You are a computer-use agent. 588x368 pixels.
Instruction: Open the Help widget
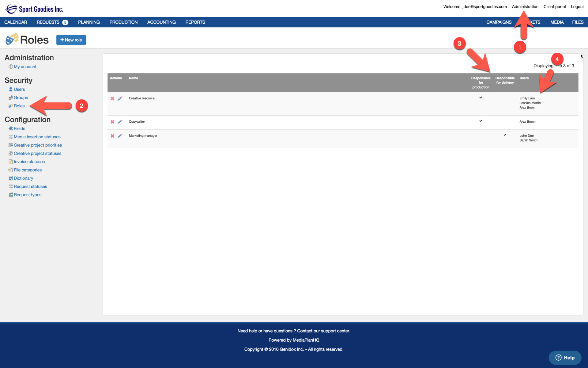pyautogui.click(x=565, y=358)
